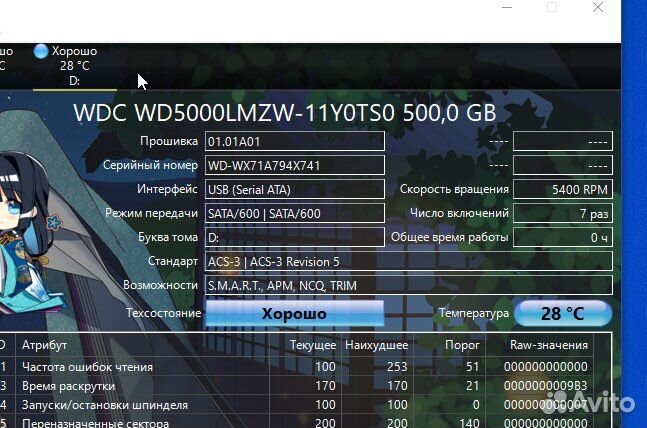Image resolution: width=647 pixels, height=428 pixels.
Task: Click the power-on hours value 0 ч
Action: coord(563,237)
